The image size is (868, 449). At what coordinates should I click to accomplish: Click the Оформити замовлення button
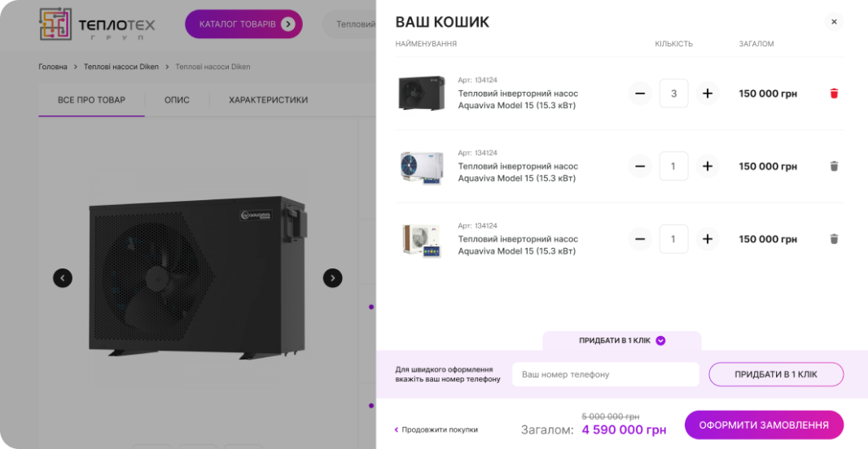(x=764, y=425)
